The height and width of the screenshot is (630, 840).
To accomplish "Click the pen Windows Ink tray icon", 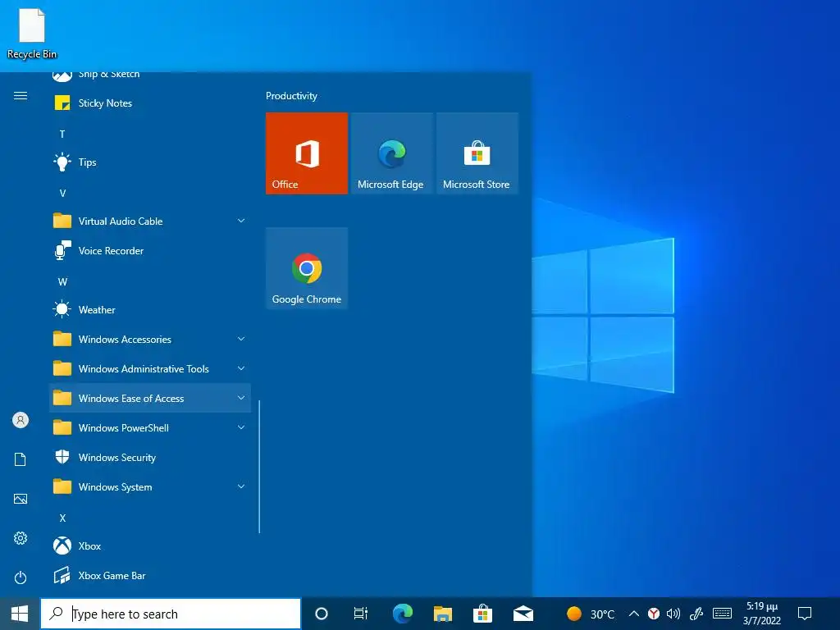I will pyautogui.click(x=696, y=614).
